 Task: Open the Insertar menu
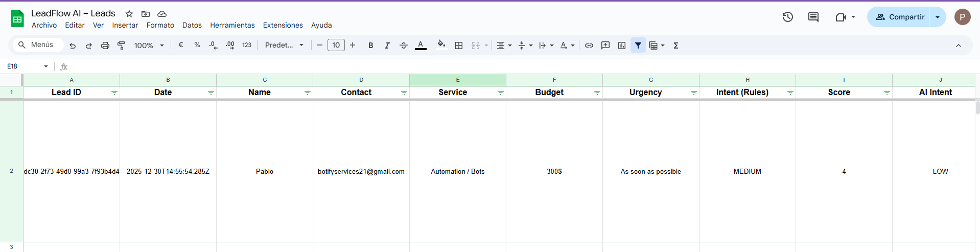(125, 25)
